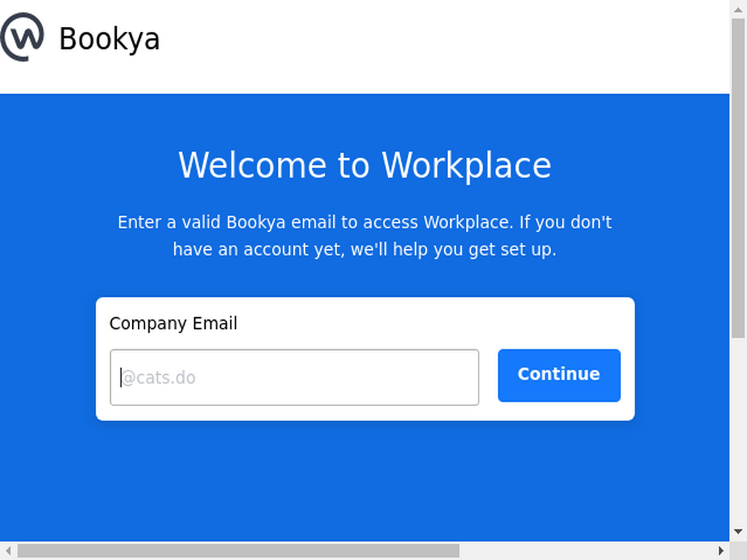Click the vertical scrollbar down arrow

[738, 532]
